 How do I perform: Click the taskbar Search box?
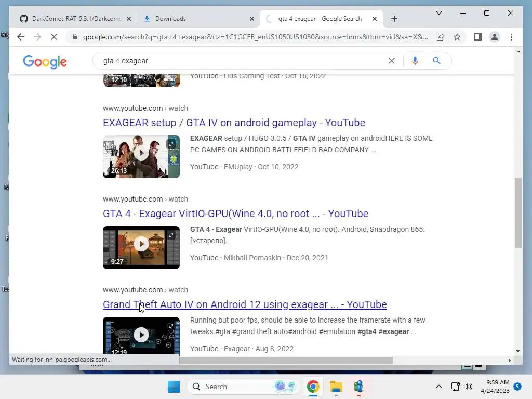pyautogui.click(x=243, y=387)
